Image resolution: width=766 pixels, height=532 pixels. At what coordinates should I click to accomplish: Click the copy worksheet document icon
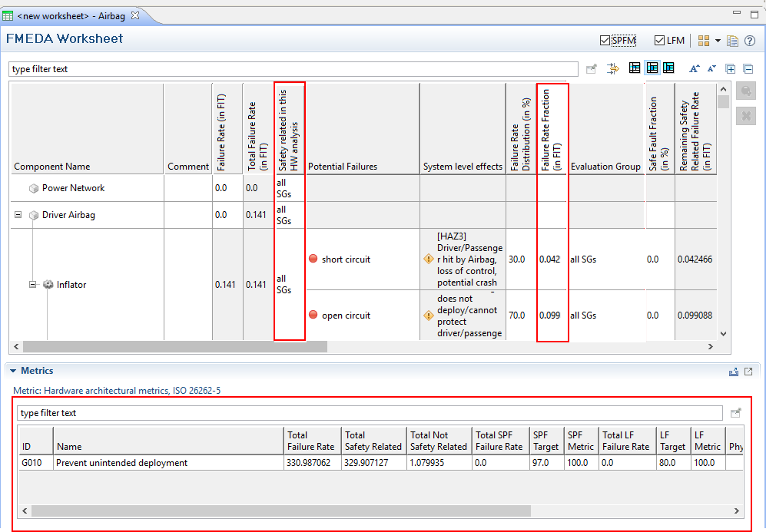pyautogui.click(x=733, y=41)
